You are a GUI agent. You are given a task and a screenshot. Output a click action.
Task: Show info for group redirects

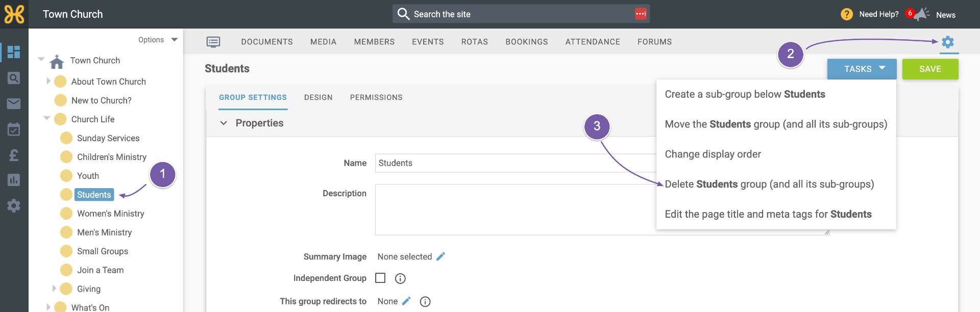click(x=425, y=302)
